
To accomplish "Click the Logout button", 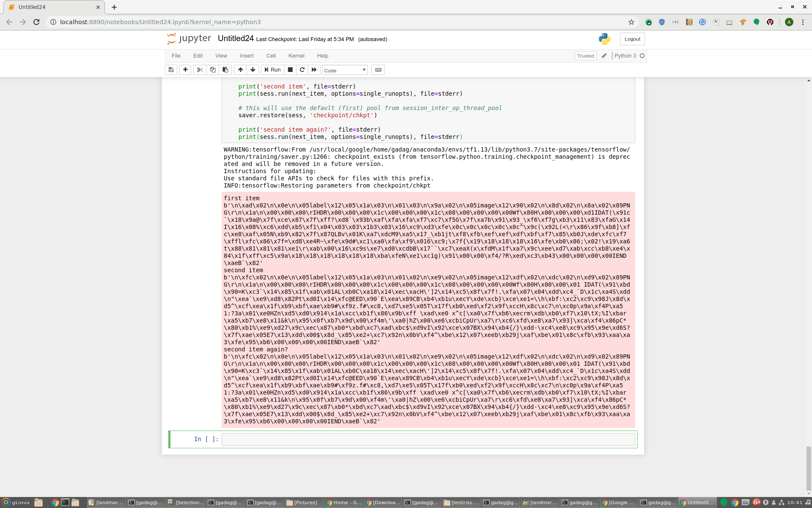I will 631,39.
